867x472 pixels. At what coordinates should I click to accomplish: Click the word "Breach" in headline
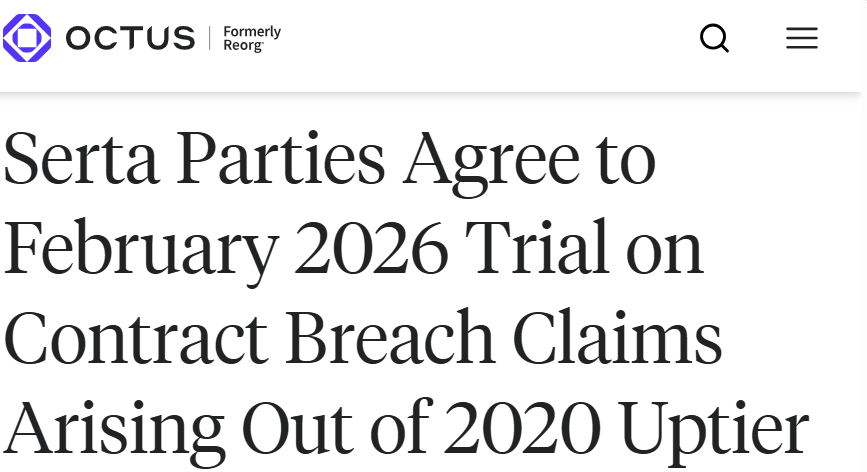tap(390, 337)
